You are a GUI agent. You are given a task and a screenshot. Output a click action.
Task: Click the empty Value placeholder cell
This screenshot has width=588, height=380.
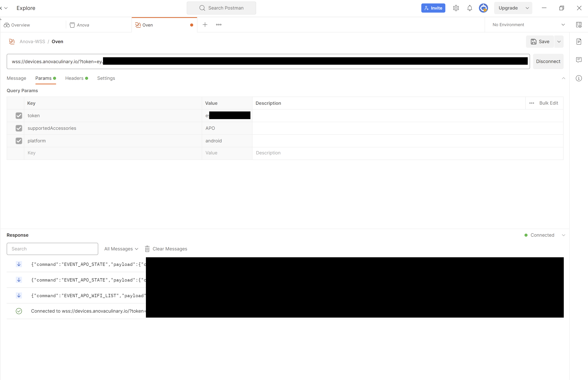(227, 153)
